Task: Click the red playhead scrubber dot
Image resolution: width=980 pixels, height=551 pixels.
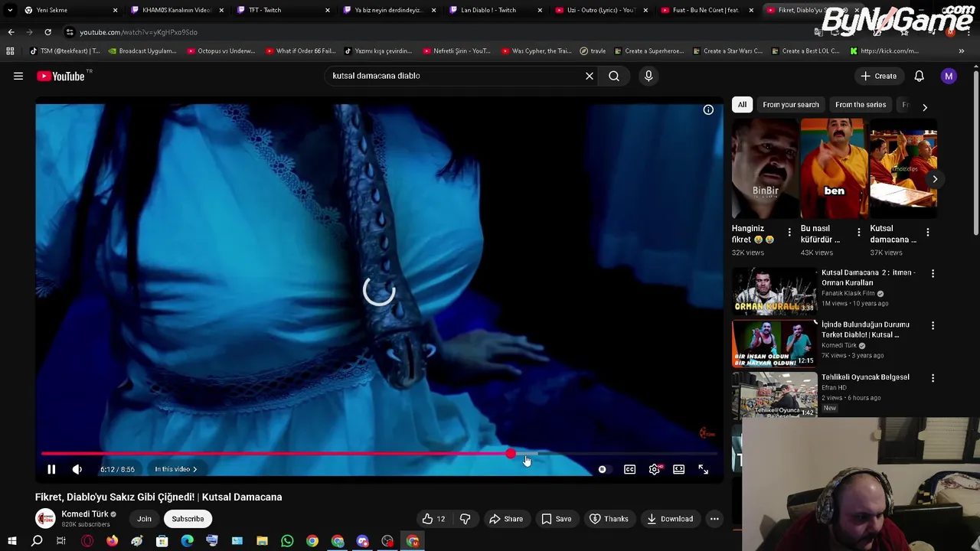Action: click(x=511, y=455)
